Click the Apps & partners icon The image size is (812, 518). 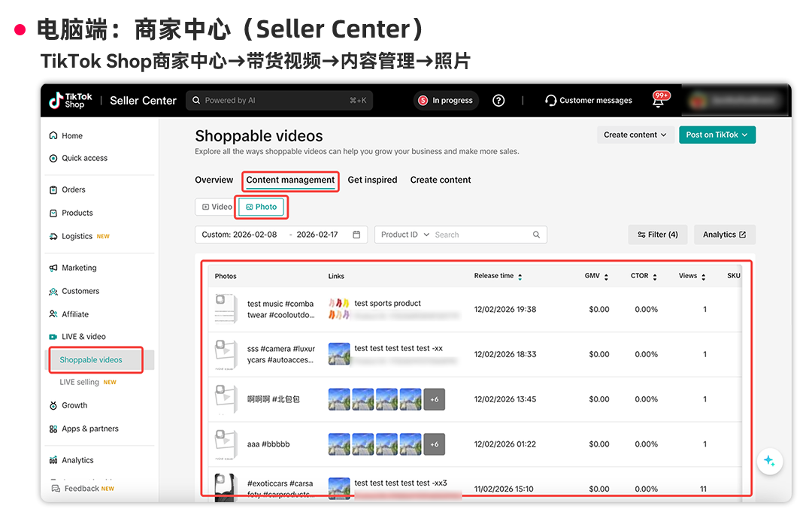[53, 429]
